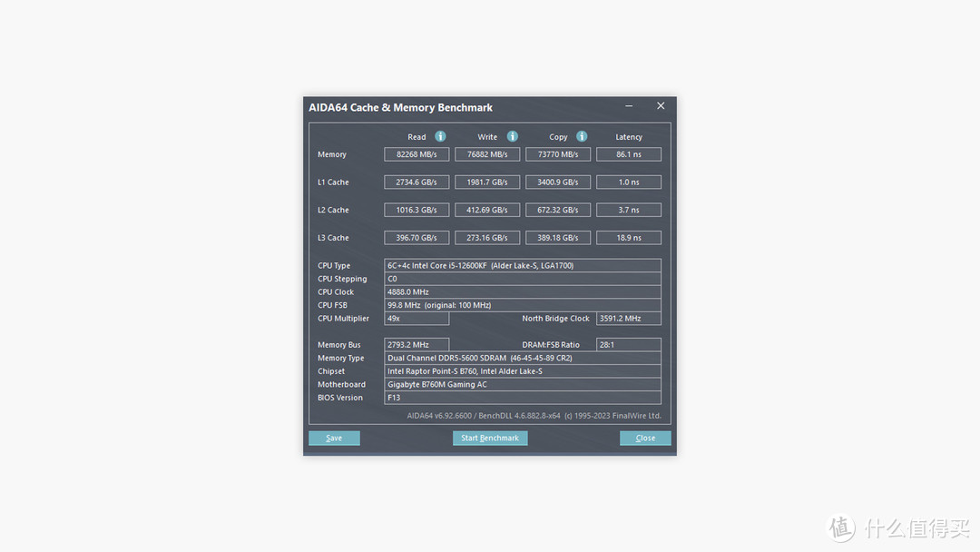This screenshot has height=552, width=980.
Task: Click CPU Clock value 4888.0 MHz
Action: [x=523, y=292]
